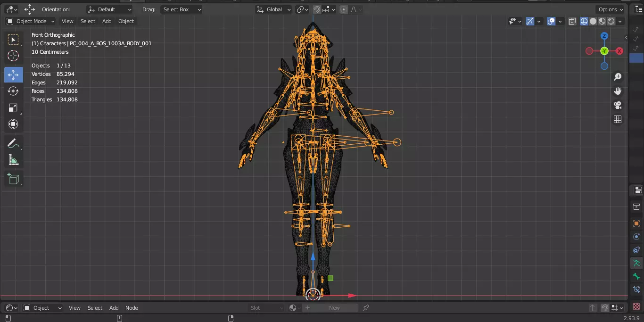
Task: Open the Object Mode dropdown
Action: [x=31, y=21]
